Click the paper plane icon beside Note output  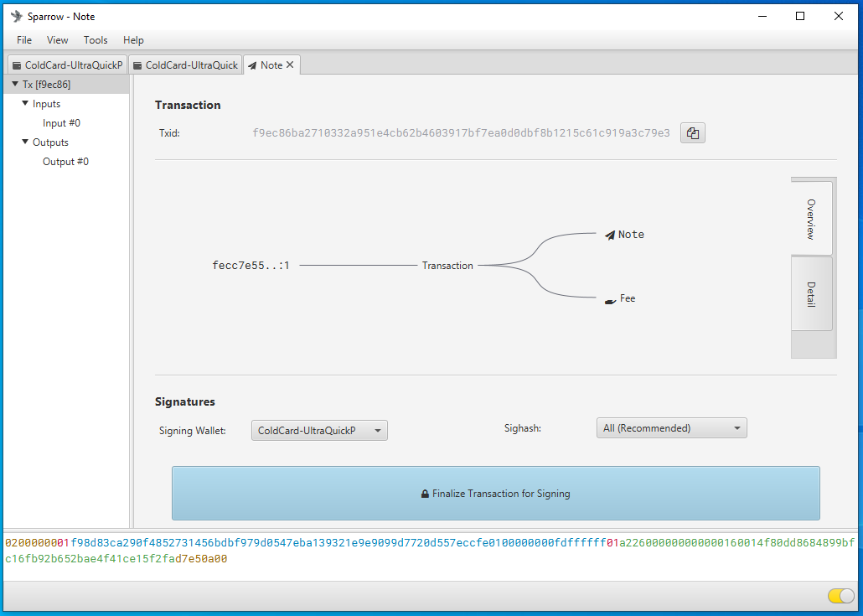[610, 235]
